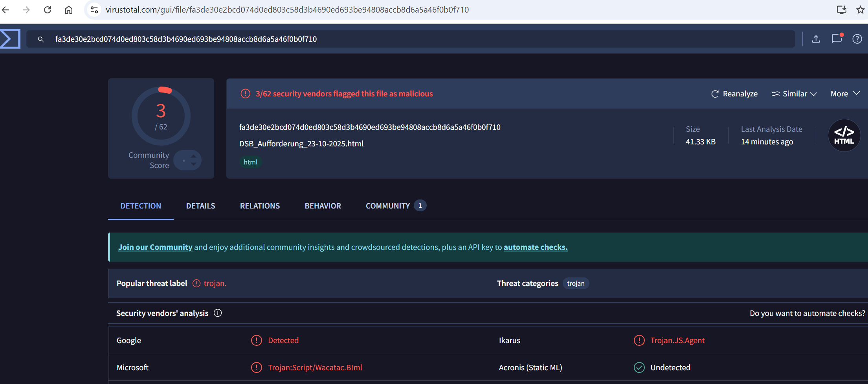
Task: Open the More dropdown menu
Action: [x=845, y=94]
